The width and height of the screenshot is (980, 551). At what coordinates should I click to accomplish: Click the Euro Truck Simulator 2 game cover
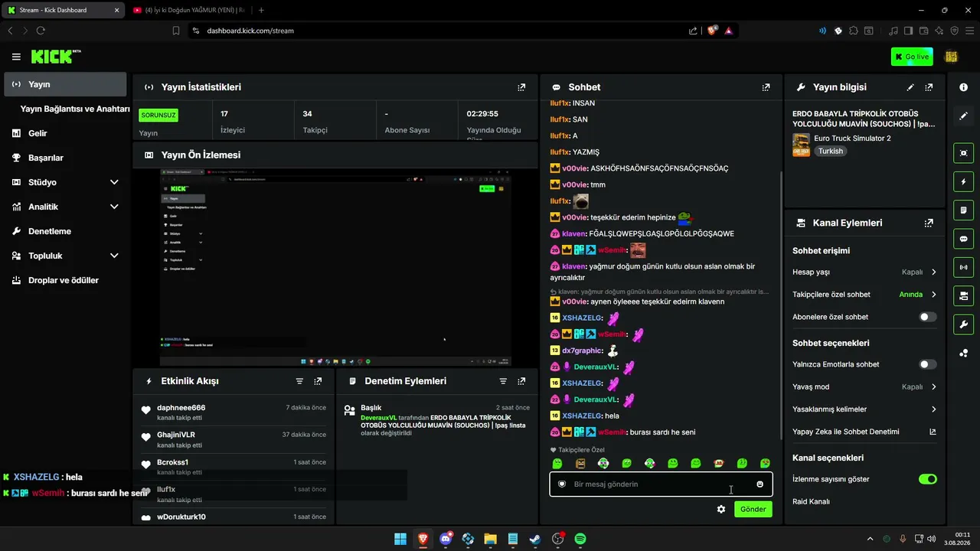click(801, 145)
